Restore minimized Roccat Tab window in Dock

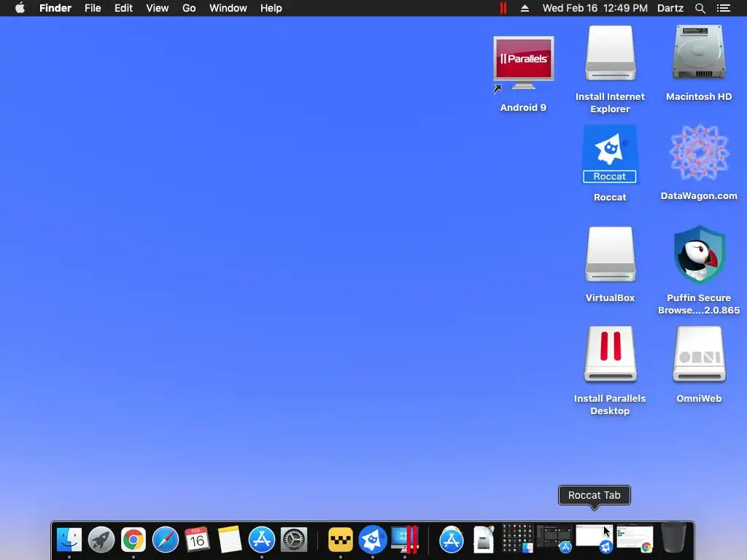594,538
